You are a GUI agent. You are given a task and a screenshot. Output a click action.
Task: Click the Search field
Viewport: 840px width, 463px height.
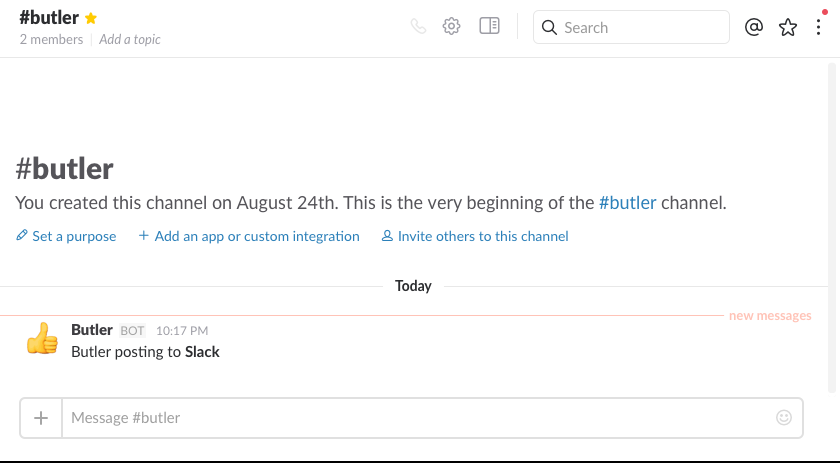pos(631,27)
